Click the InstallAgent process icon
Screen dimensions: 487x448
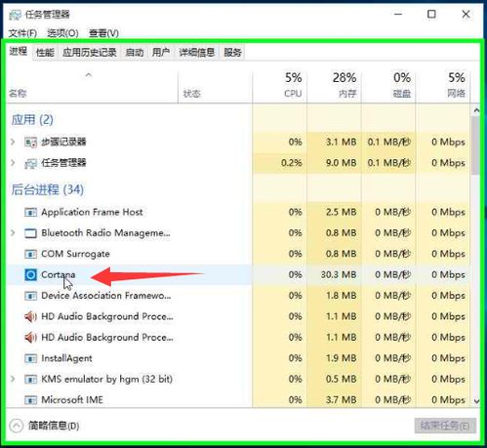click(x=30, y=358)
